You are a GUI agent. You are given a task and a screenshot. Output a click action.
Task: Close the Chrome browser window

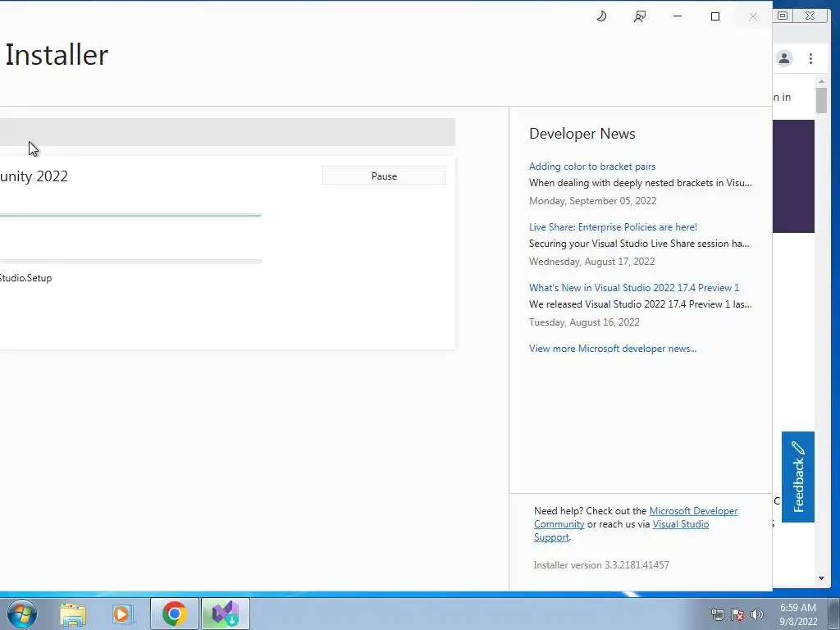point(810,16)
